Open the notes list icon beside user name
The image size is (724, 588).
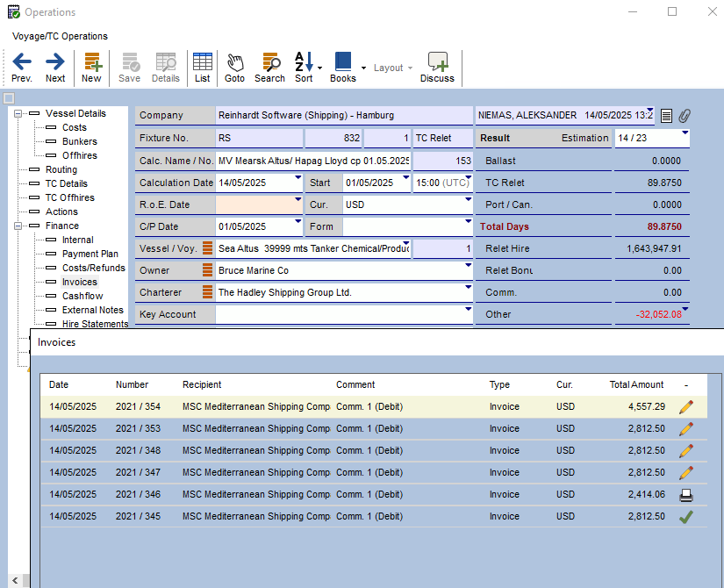point(666,116)
